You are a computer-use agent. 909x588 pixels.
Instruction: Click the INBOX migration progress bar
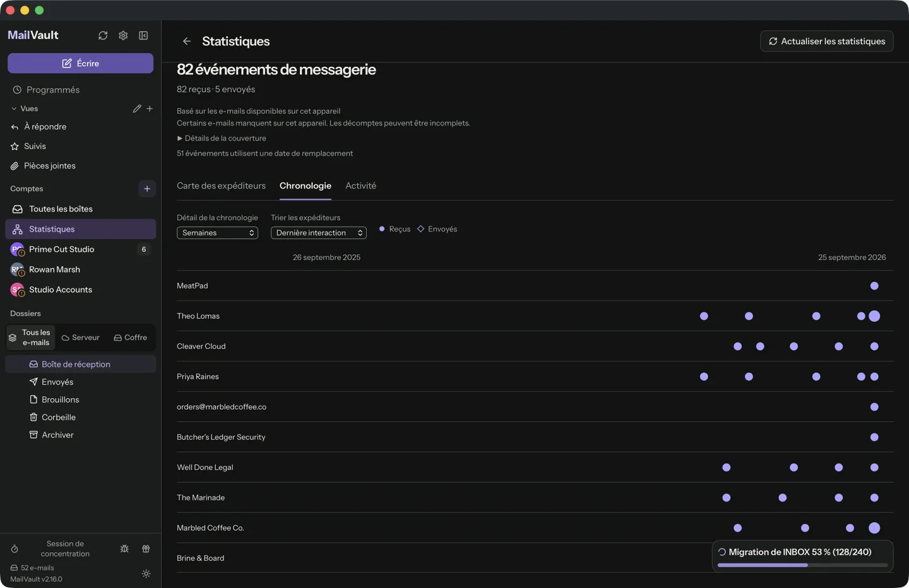pos(802,565)
